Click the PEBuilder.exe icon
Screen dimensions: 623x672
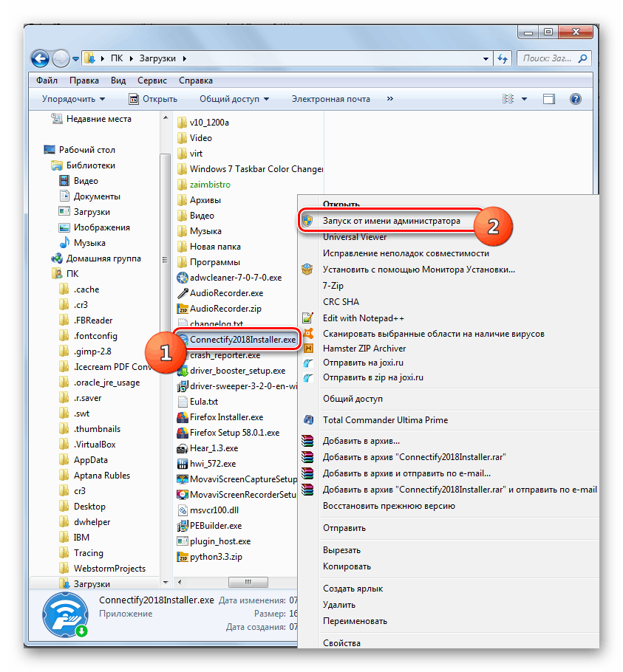pos(183,526)
